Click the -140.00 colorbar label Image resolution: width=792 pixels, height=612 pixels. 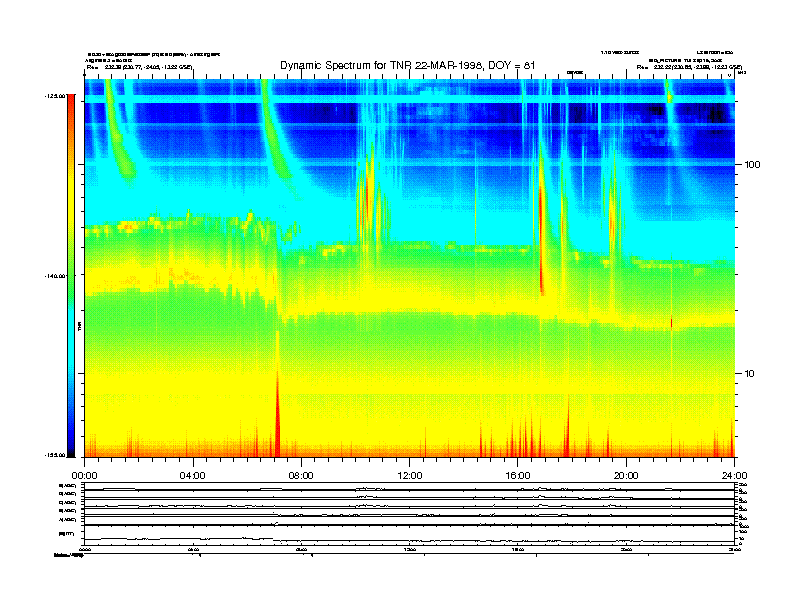pos(55,276)
